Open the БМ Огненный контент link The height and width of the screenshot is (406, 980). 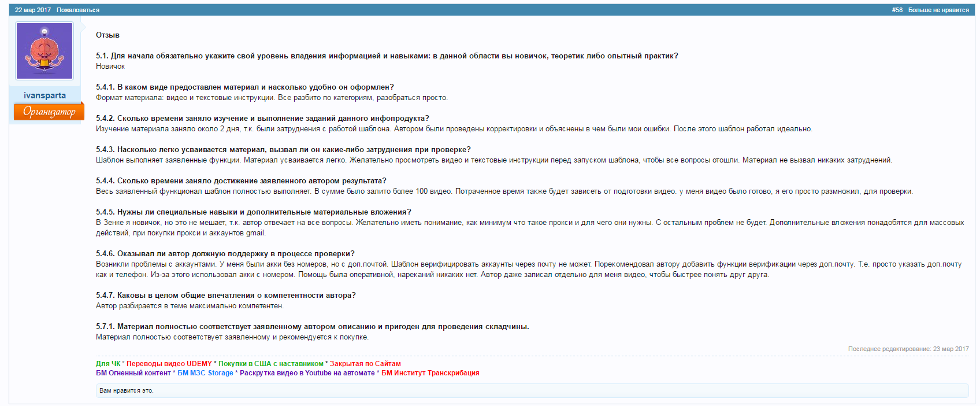click(133, 373)
